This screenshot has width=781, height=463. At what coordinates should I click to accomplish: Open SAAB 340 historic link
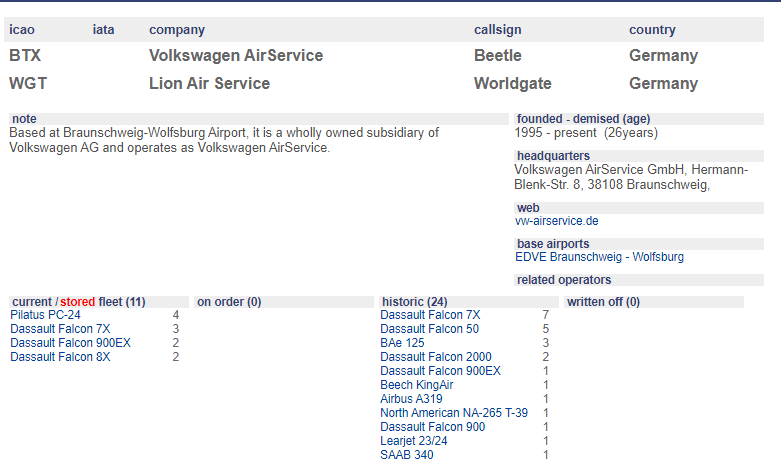(407, 454)
